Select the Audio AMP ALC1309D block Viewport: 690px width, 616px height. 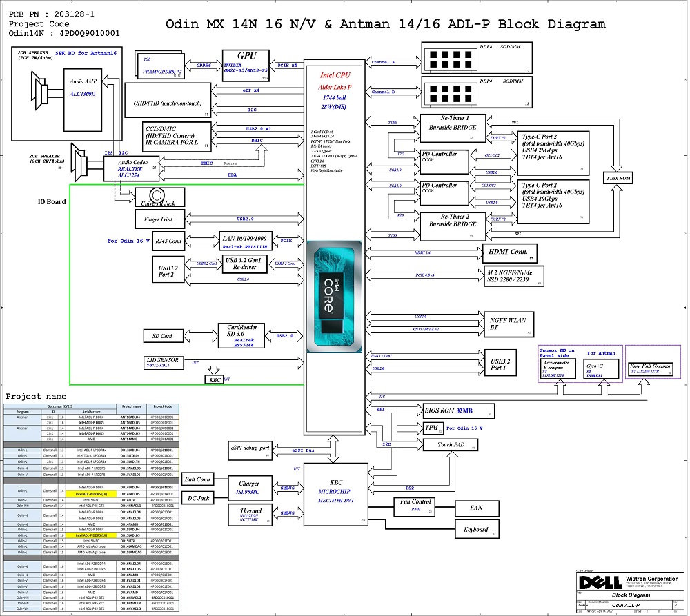pos(83,100)
